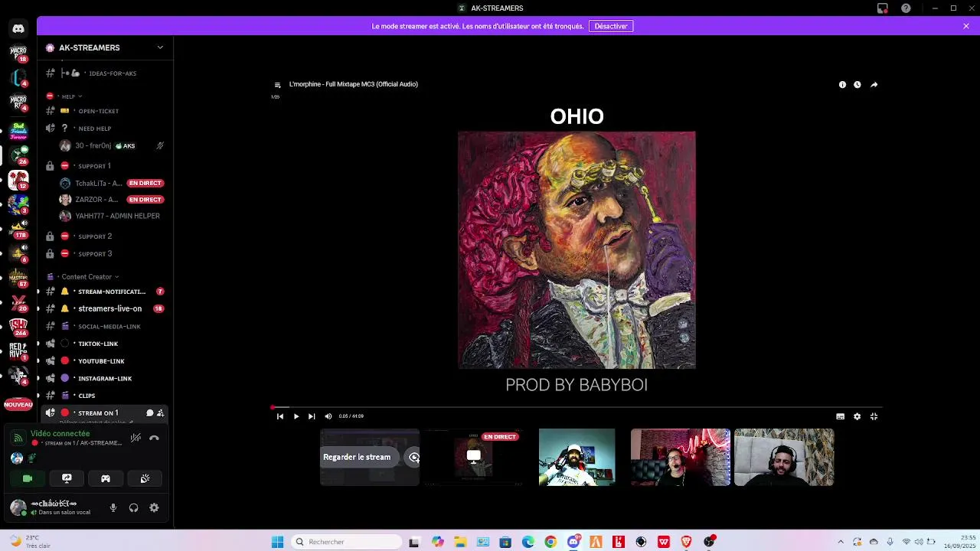The image size is (980, 551).
Task: Select user 30 - frer0nj in NEED HELP
Action: coord(112,145)
